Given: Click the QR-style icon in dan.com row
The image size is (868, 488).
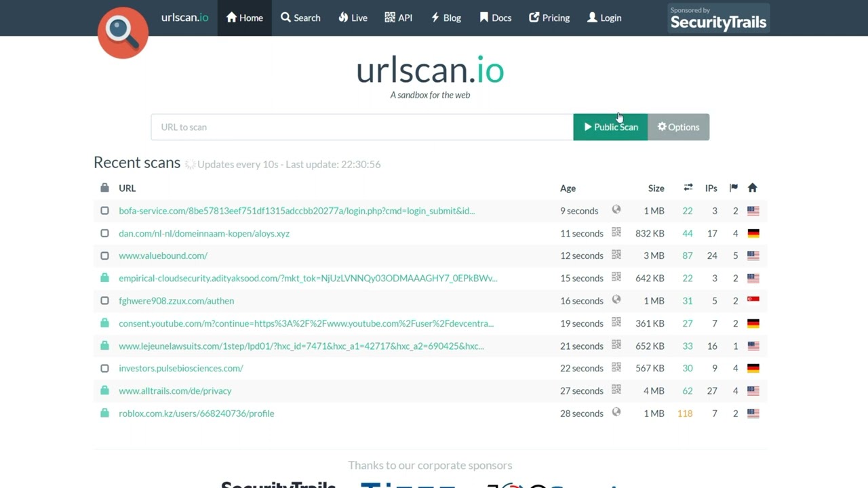Looking at the screenshot, I should click(616, 232).
